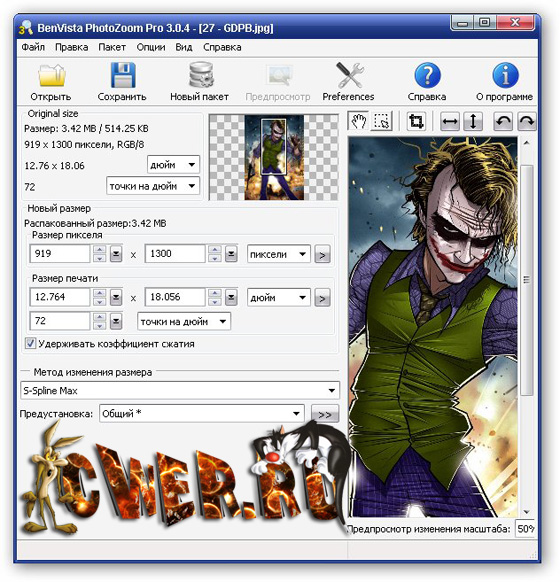
Task: Click the Открыть folder icon
Action: tap(52, 76)
